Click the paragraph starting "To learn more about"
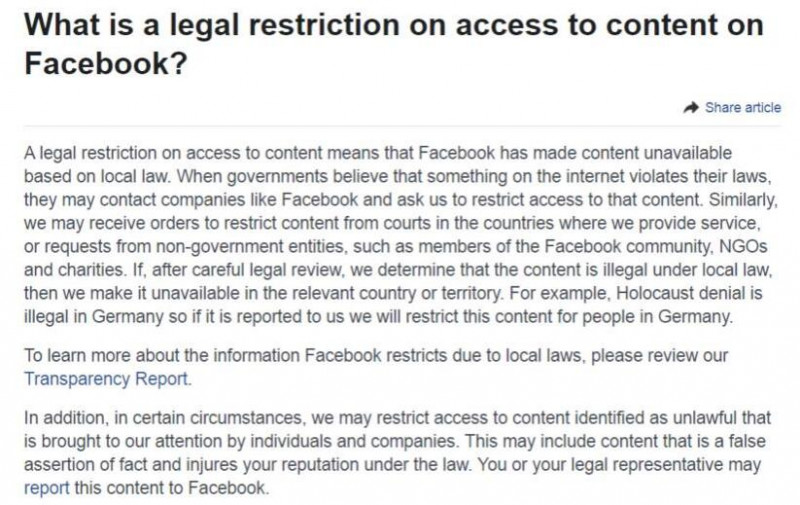 point(376,367)
